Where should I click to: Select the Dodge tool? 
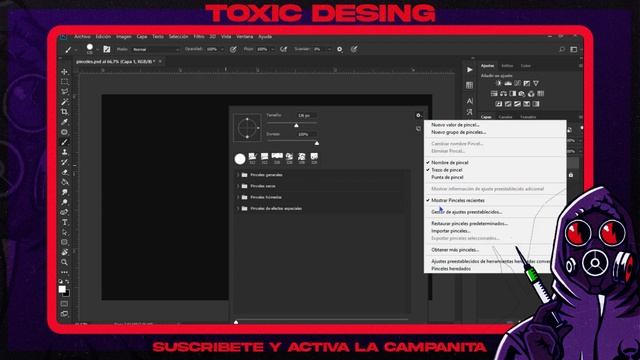pyautogui.click(x=64, y=202)
